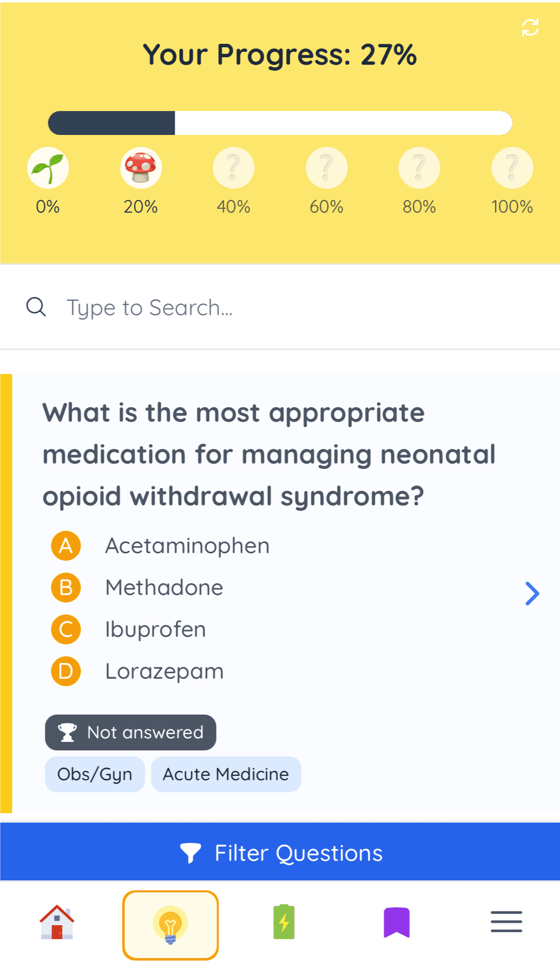This screenshot has width=560, height=975.
Task: Choose answer option C Ibuprofen
Action: click(128, 629)
